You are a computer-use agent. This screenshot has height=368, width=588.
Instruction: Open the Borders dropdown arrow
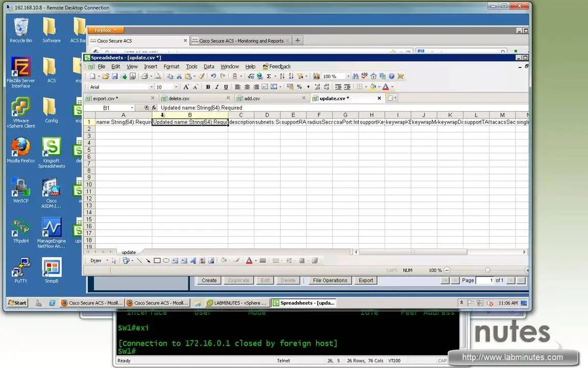click(366, 87)
